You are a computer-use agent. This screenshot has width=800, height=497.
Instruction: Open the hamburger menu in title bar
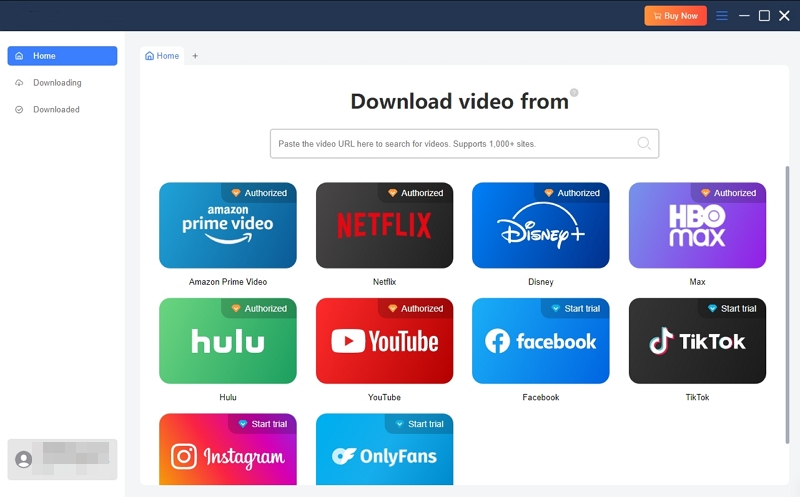click(x=722, y=16)
